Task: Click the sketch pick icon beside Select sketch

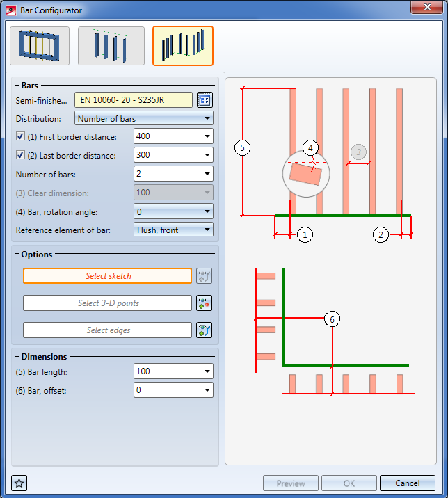Action: 205,276
